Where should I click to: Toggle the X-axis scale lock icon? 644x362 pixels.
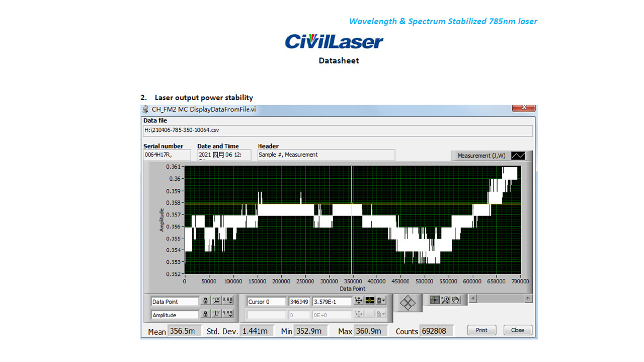point(205,301)
